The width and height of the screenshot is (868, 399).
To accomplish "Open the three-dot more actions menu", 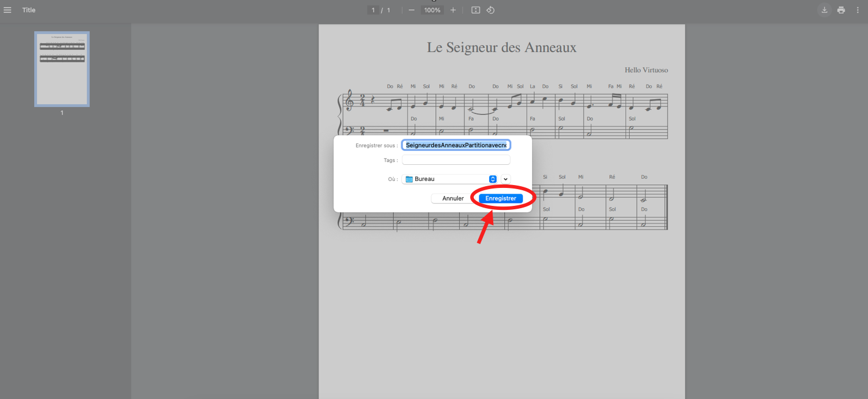I will [x=858, y=10].
